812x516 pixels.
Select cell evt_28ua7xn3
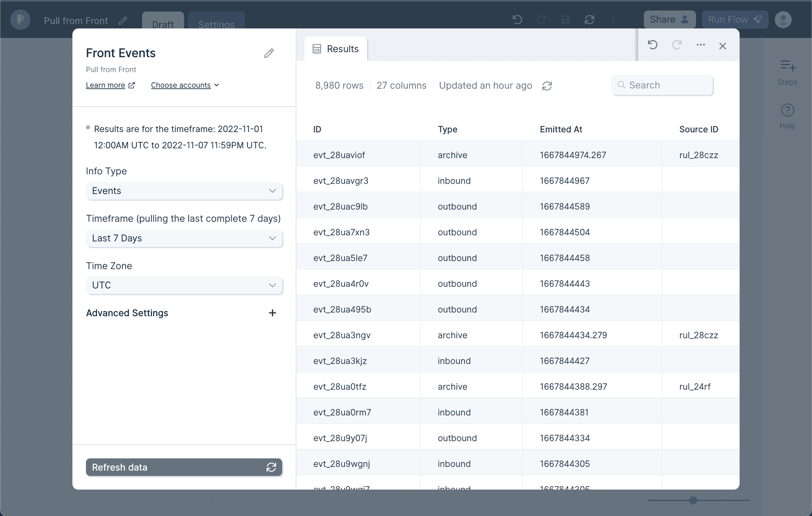pos(358,232)
